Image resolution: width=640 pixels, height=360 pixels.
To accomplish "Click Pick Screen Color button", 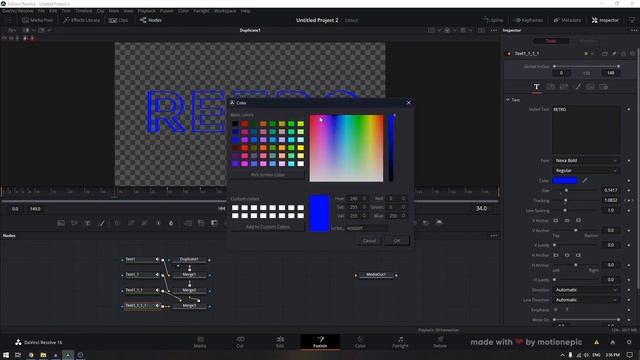I will 268,175.
